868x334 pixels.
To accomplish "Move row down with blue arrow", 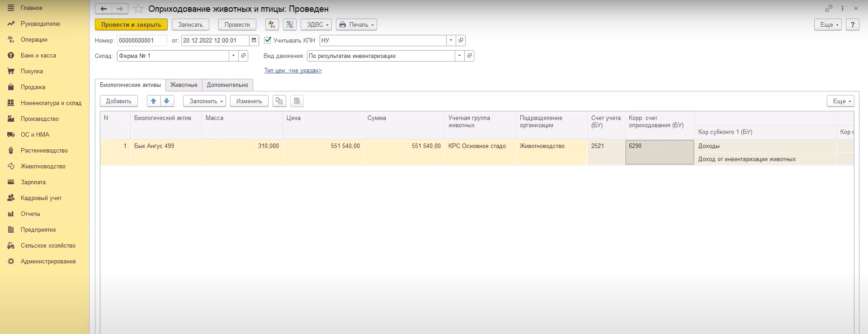I will (x=167, y=101).
